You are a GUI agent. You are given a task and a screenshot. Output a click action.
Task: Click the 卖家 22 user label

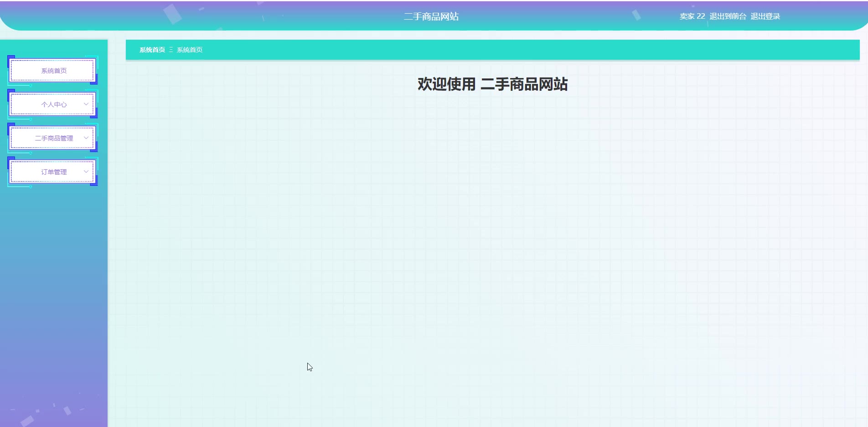point(692,16)
